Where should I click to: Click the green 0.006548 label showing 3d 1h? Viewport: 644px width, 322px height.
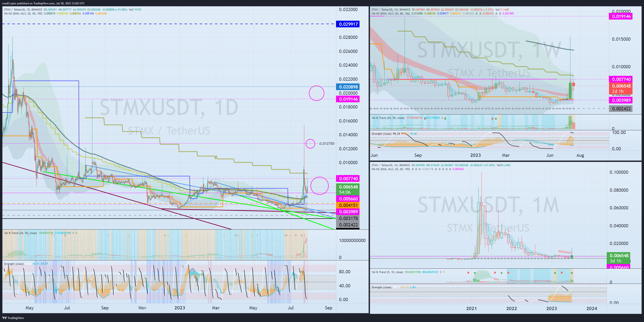pyautogui.click(x=618, y=258)
